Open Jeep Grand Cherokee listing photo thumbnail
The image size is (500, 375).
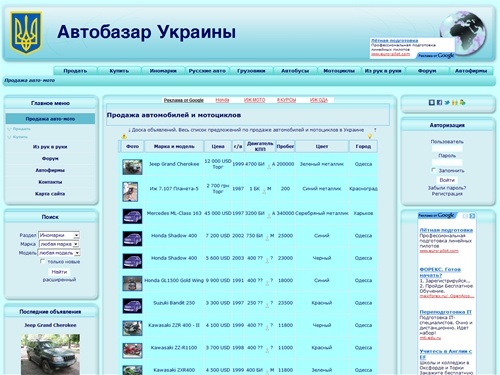tap(132, 167)
